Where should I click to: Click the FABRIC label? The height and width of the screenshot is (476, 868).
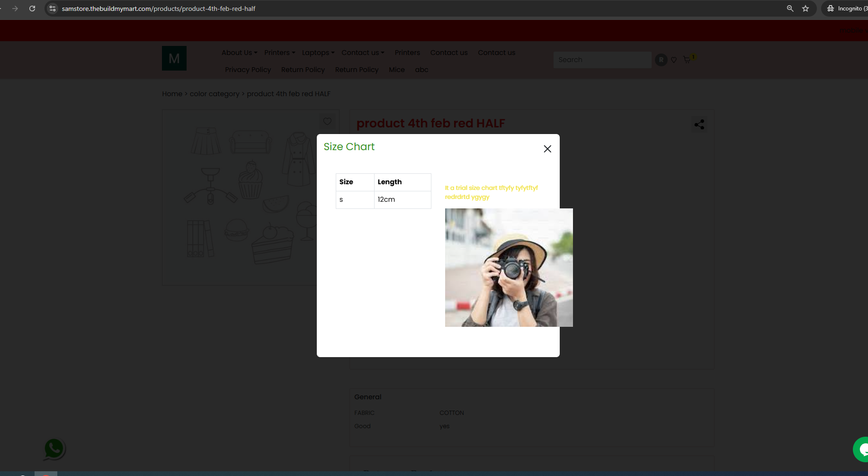pyautogui.click(x=365, y=413)
